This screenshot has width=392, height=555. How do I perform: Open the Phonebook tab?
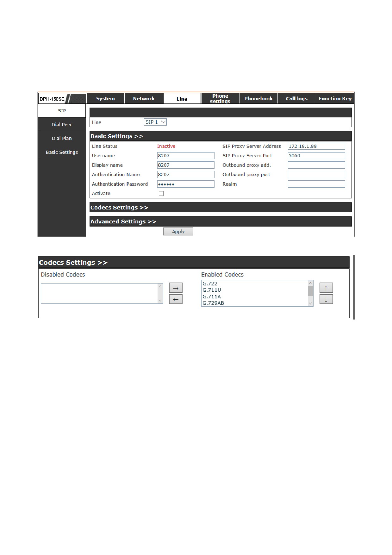pyautogui.click(x=258, y=99)
